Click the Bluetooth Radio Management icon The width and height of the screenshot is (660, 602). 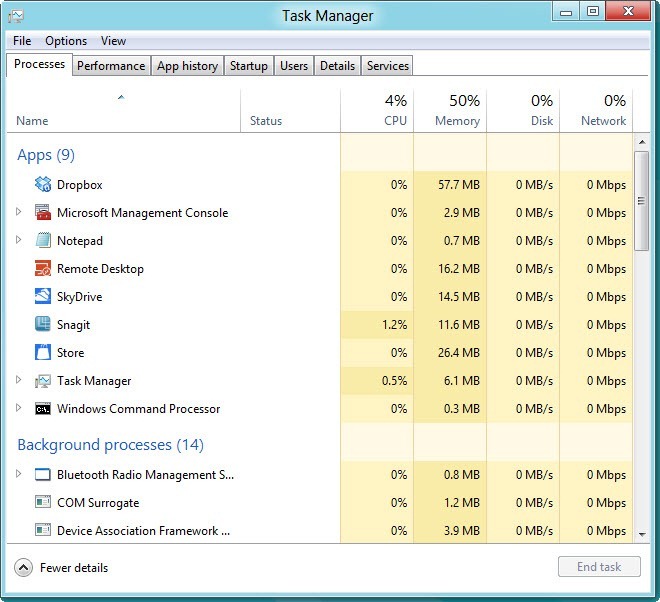[43, 474]
